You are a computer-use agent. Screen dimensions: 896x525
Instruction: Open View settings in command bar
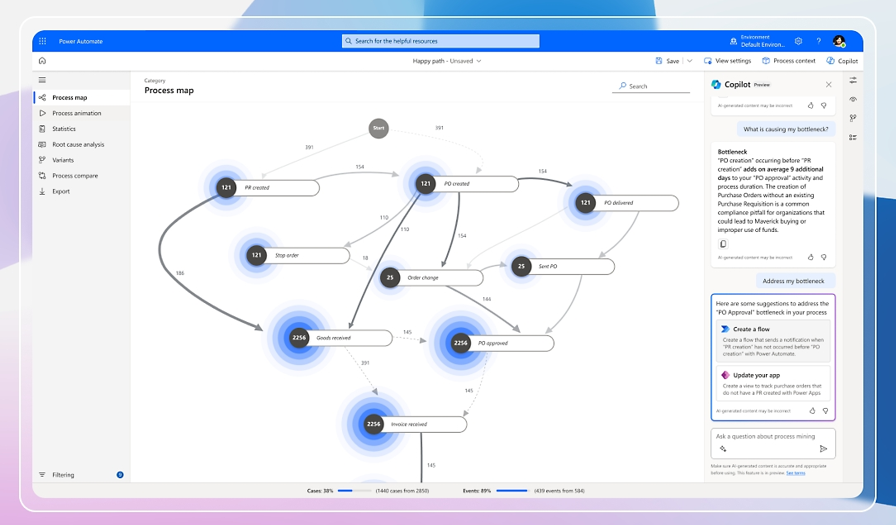(727, 61)
